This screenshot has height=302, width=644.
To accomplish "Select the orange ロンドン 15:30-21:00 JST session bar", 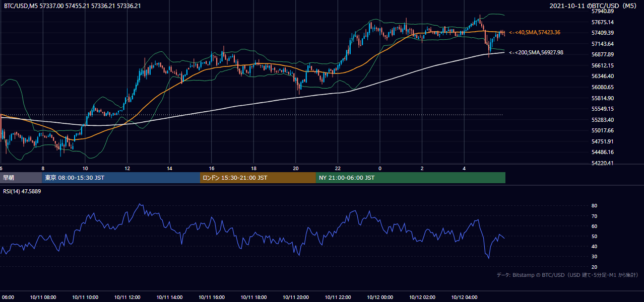I will point(258,178).
